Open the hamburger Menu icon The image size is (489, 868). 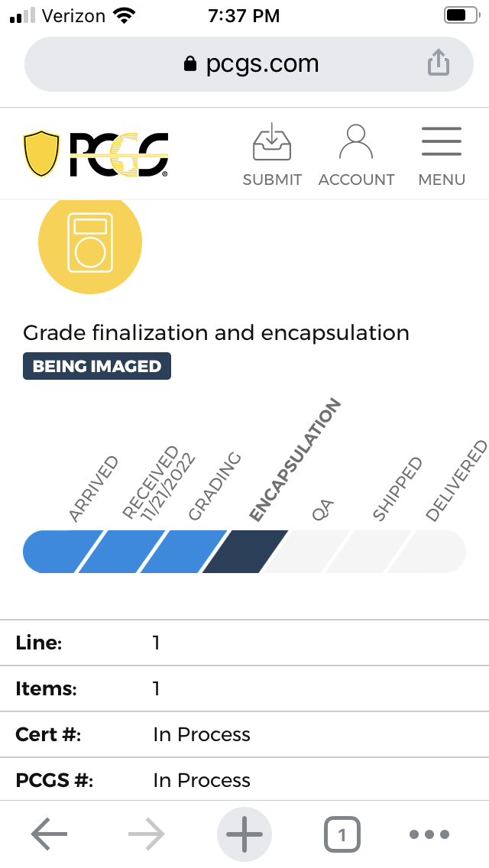pos(442,141)
